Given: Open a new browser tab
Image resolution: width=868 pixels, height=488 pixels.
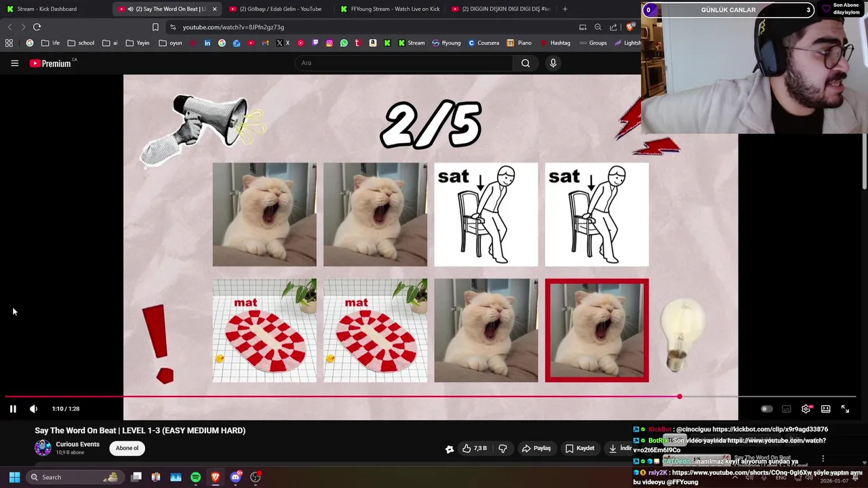Looking at the screenshot, I should 565,9.
